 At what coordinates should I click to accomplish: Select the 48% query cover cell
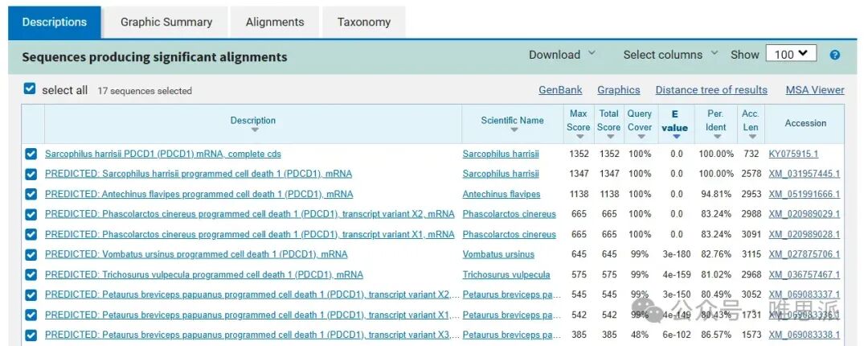point(639,335)
